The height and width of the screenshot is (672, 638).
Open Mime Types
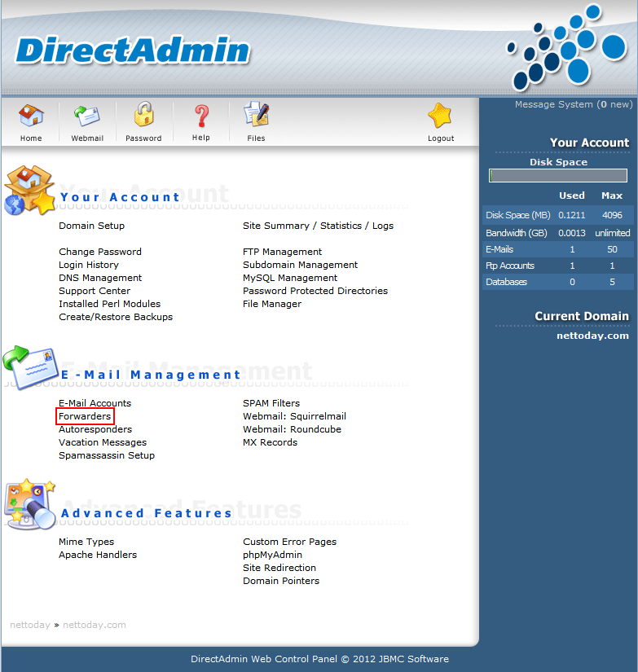(x=86, y=542)
